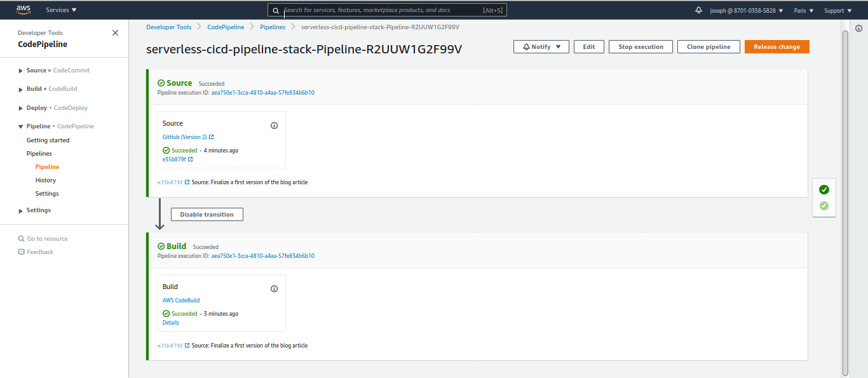Open the Paris region selector
Viewport: 868px width, 378px height.
click(x=804, y=11)
